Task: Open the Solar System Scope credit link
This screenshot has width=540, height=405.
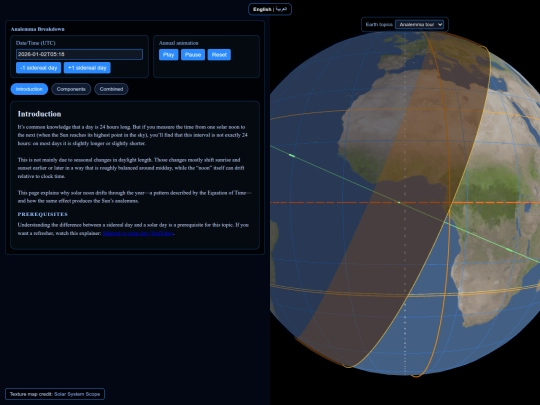Action: [x=77, y=394]
